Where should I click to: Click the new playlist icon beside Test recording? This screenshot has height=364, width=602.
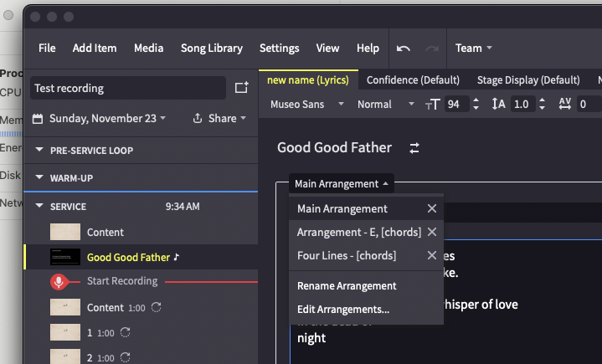[x=241, y=88]
